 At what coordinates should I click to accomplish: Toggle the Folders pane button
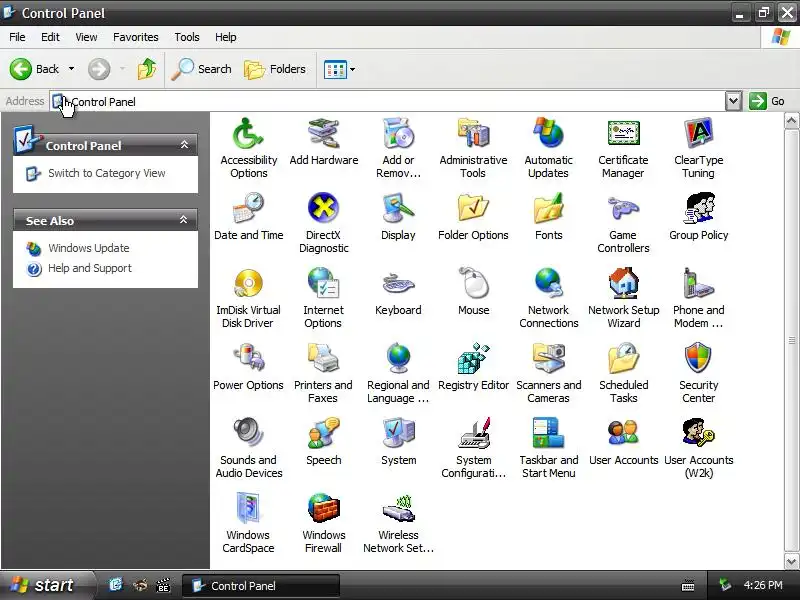(275, 69)
